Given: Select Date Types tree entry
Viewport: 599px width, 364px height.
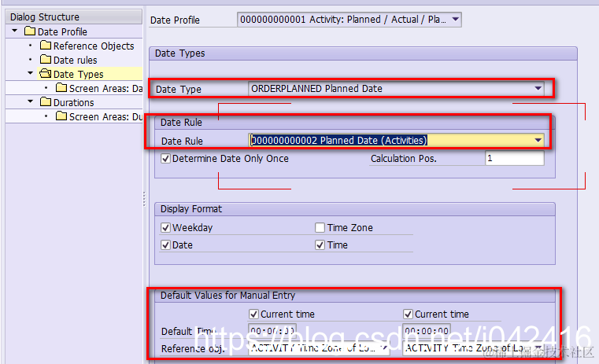Looking at the screenshot, I should 78,75.
